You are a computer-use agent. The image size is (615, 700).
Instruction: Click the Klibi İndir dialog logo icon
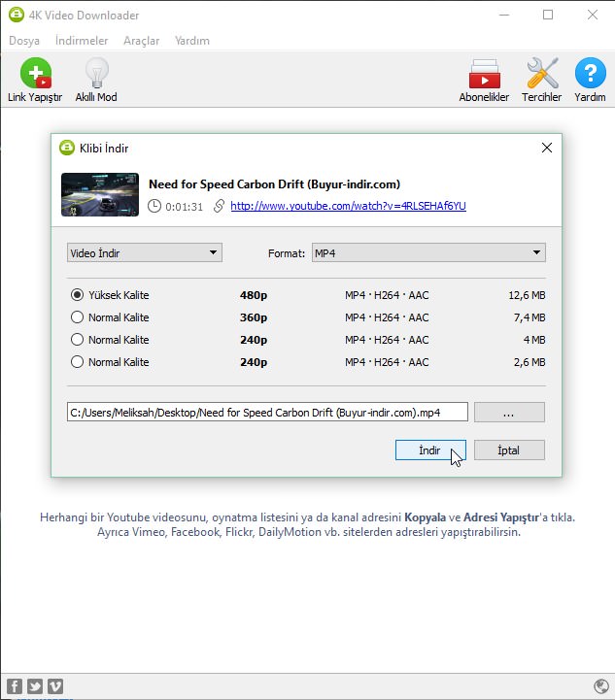coord(67,148)
